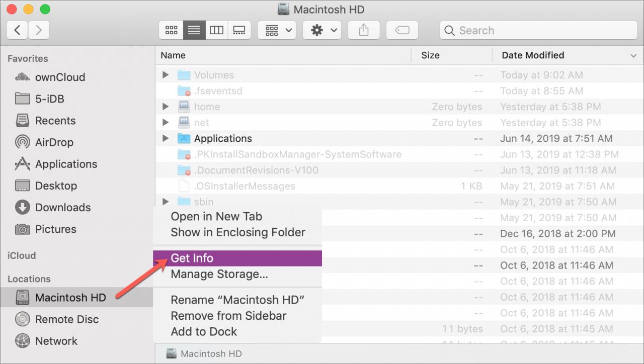Expand the net item
The height and width of the screenshot is (364, 644).
[x=165, y=123]
